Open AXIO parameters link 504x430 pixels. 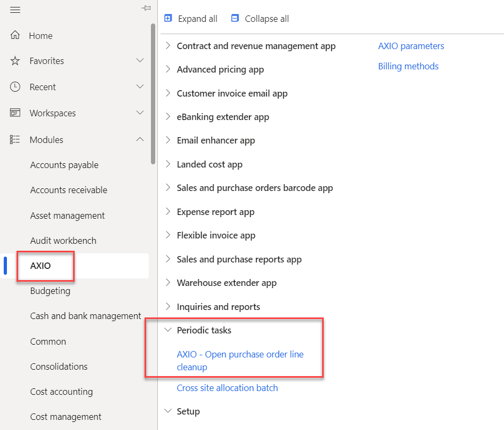[411, 46]
